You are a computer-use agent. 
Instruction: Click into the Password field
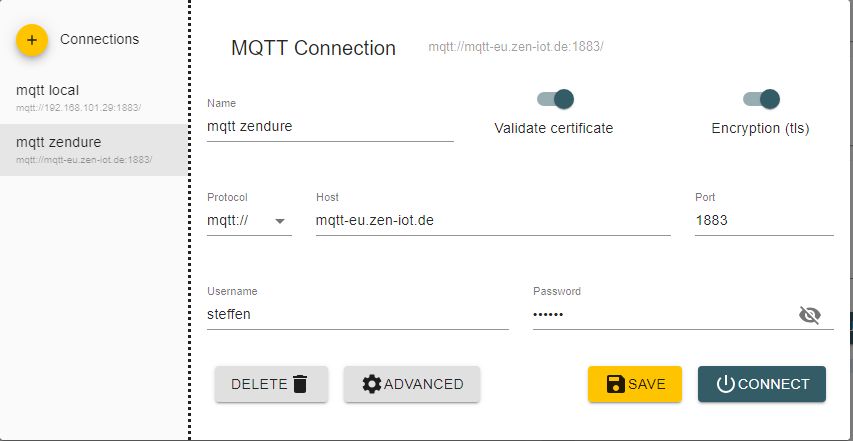click(x=660, y=315)
